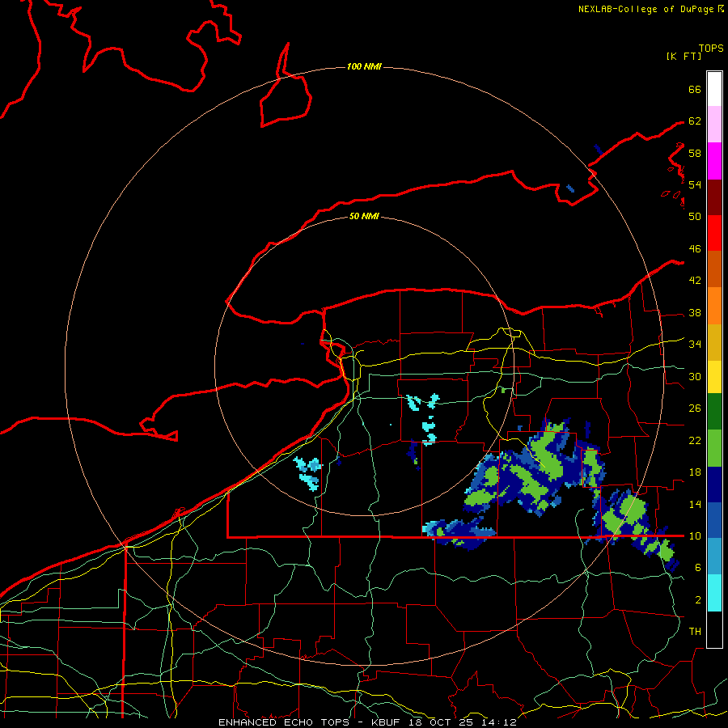Image resolution: width=728 pixels, height=728 pixels.
Task: Click the 100 NMI range ring label
Action: 364,66
